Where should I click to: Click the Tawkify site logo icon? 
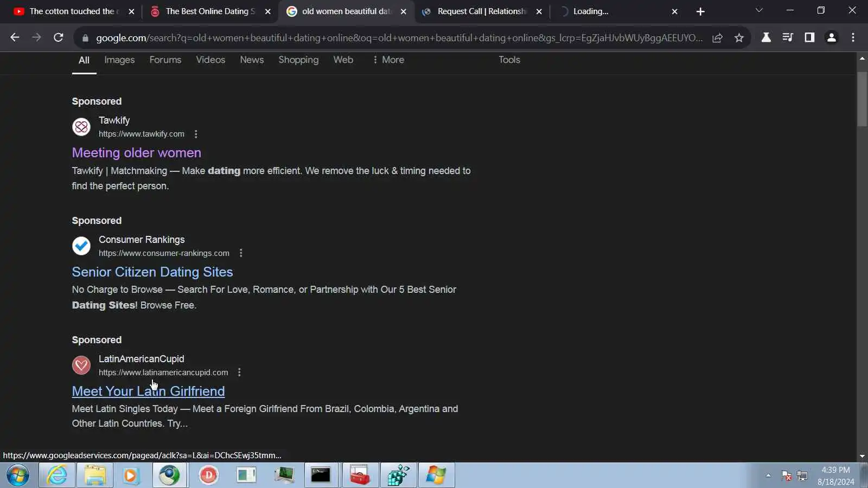click(81, 127)
